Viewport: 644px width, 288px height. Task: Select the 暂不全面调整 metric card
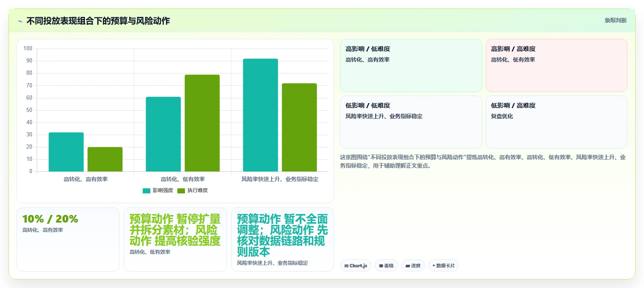point(283,239)
